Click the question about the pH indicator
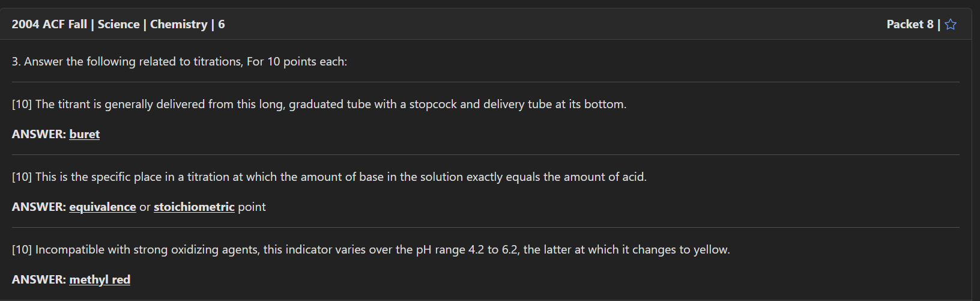The image size is (980, 301). [x=383, y=250]
